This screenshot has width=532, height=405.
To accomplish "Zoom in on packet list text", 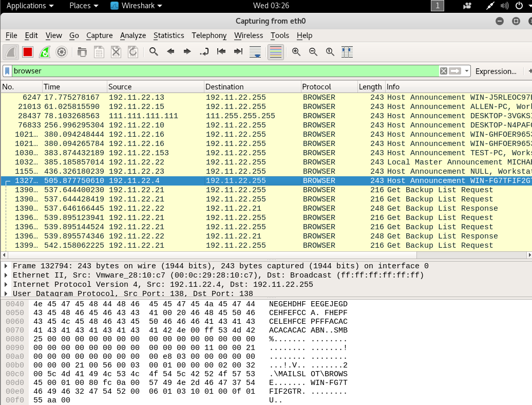I will point(296,52).
